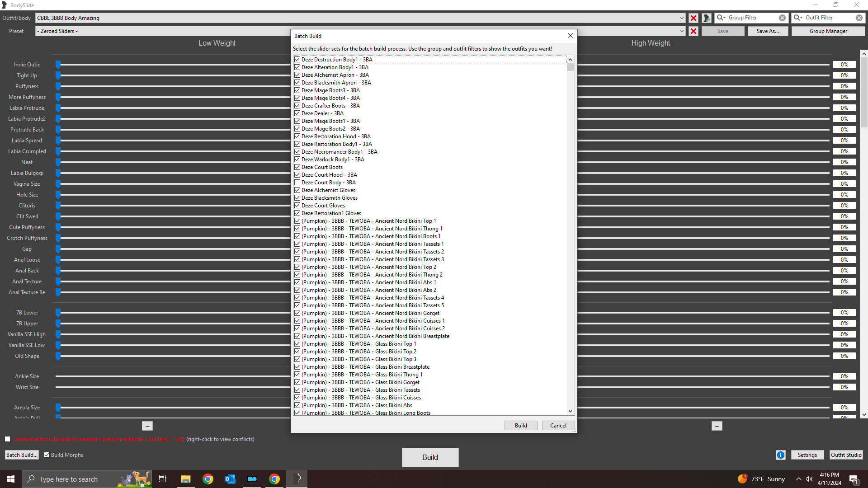Viewport: 868px width, 488px height.
Task: Uncheck Deze Warlock Body1 - 3BA
Action: pos(297,160)
